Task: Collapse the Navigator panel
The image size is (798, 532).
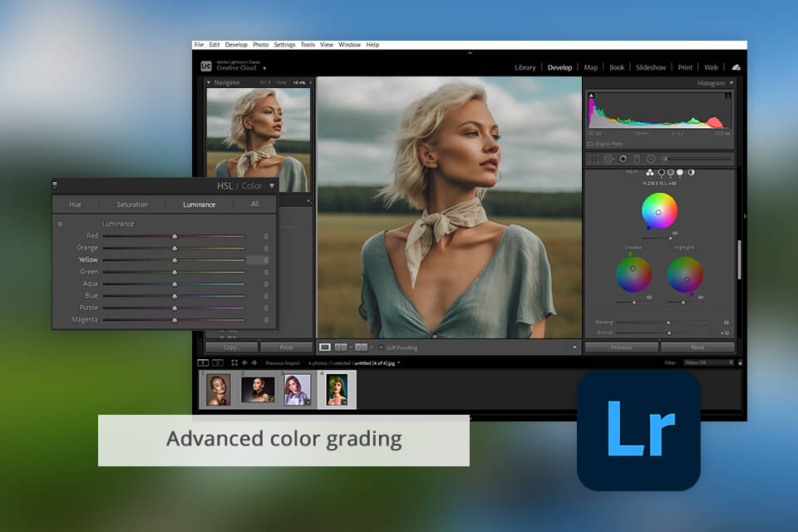Action: pos(209,82)
